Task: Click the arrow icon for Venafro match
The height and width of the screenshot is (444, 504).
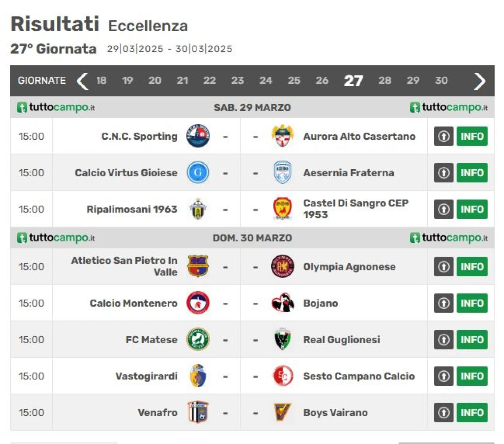Action: point(444,413)
